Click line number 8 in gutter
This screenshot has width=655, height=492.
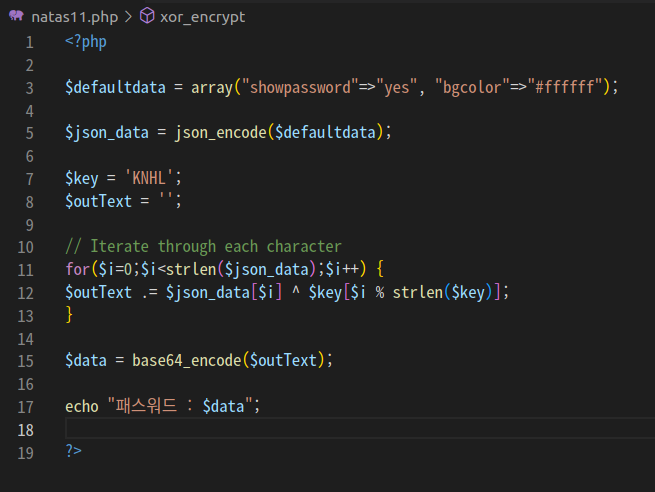[29, 202]
